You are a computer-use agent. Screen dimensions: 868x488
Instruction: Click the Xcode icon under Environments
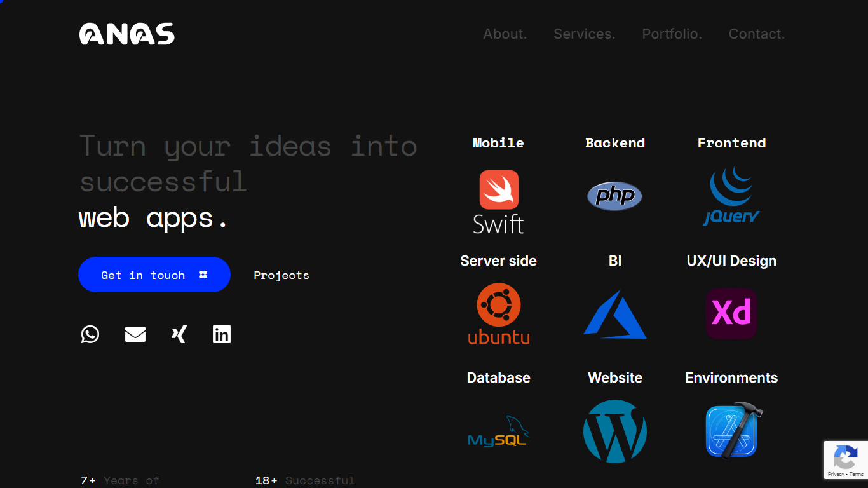click(734, 430)
